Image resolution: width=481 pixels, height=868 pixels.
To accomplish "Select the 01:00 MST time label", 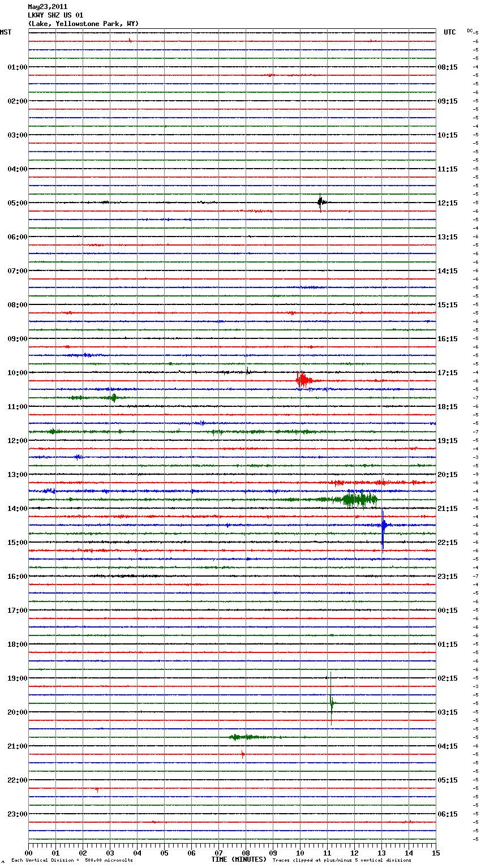I will pos(17,67).
